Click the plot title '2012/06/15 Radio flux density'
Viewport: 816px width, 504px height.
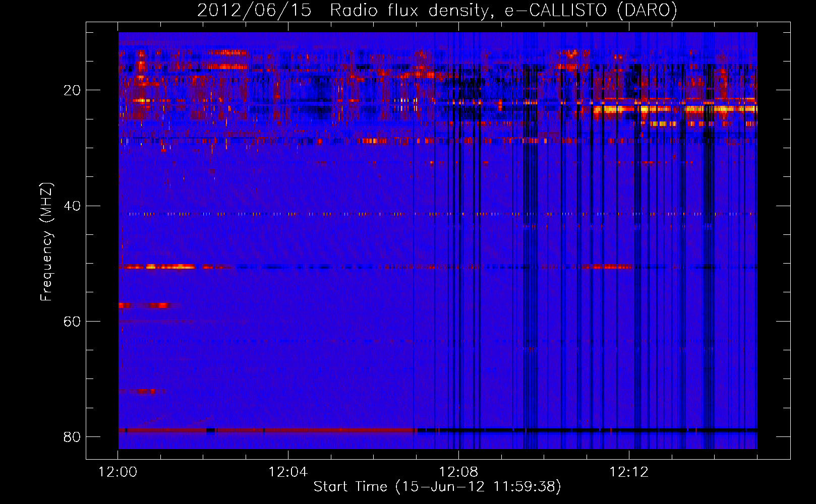pyautogui.click(x=343, y=11)
